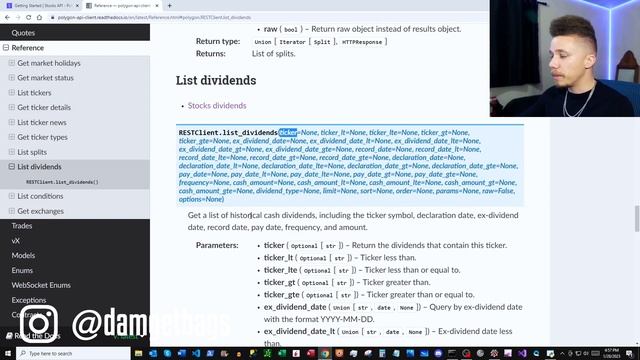Expand the List ticker news entry
The image size is (640, 360).
pos(11,122)
